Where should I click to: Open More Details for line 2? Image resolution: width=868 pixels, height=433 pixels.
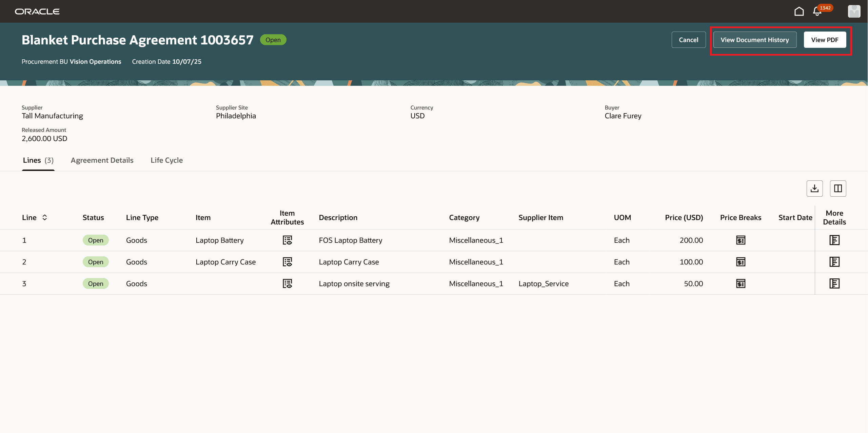click(x=834, y=262)
